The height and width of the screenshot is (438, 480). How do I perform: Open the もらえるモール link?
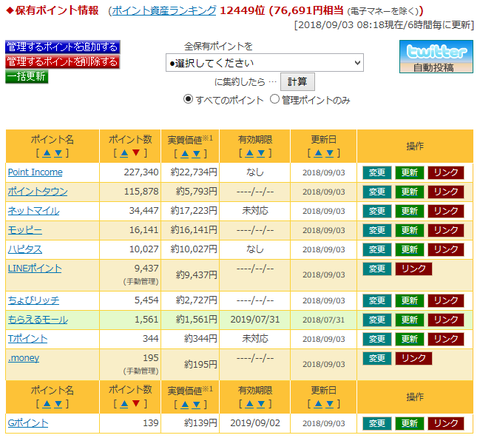[38, 320]
